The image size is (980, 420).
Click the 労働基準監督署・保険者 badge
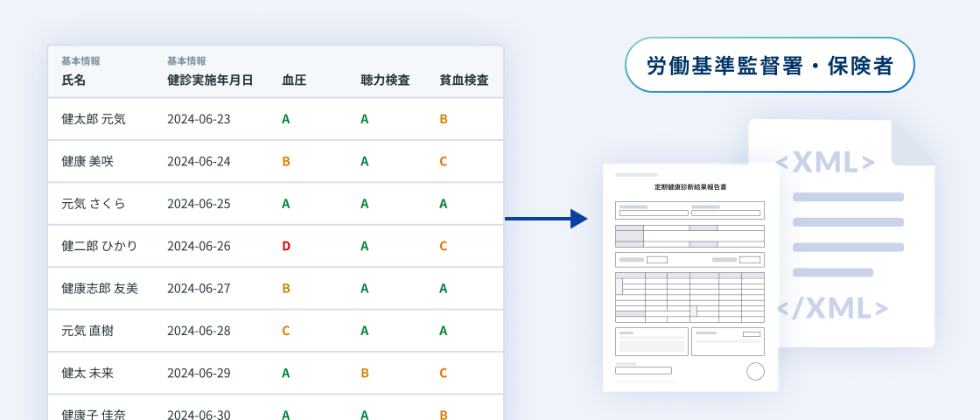click(x=769, y=65)
